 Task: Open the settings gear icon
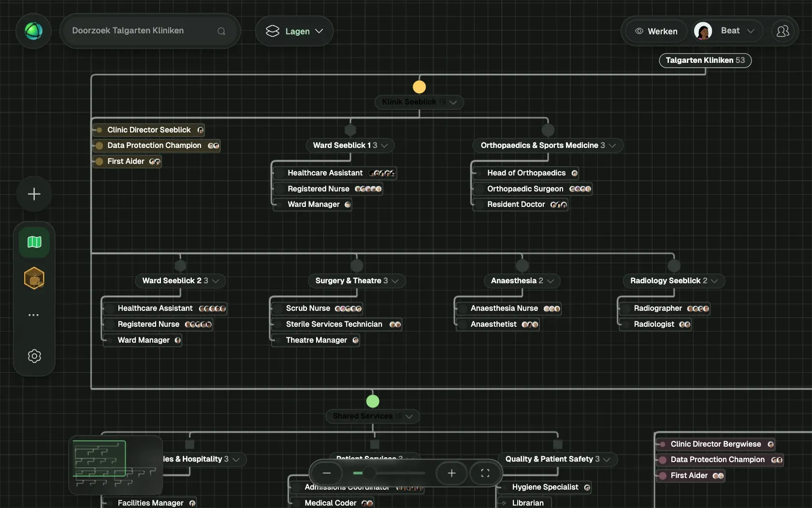pos(34,356)
